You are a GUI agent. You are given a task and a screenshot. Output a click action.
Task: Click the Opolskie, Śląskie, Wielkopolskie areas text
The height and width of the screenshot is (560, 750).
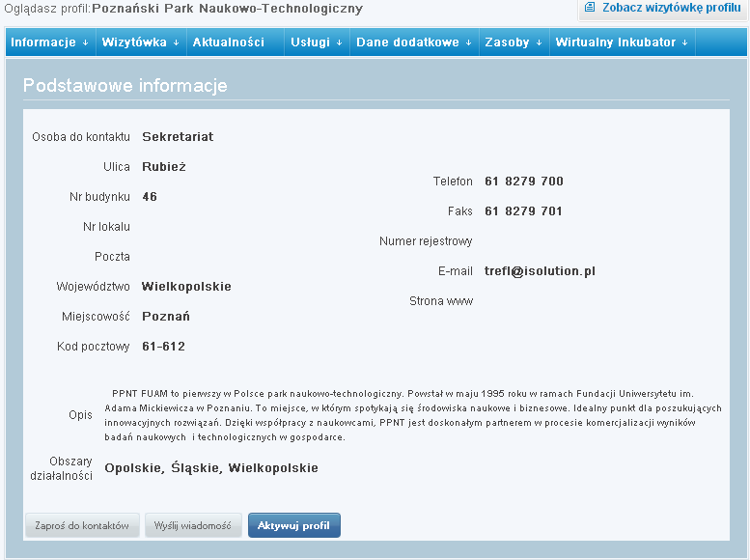tap(211, 468)
